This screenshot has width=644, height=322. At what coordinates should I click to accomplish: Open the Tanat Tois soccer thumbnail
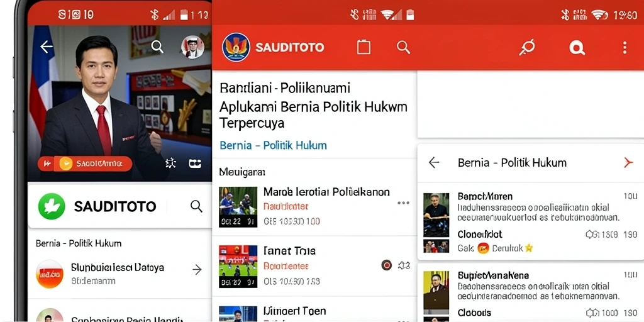238,266
